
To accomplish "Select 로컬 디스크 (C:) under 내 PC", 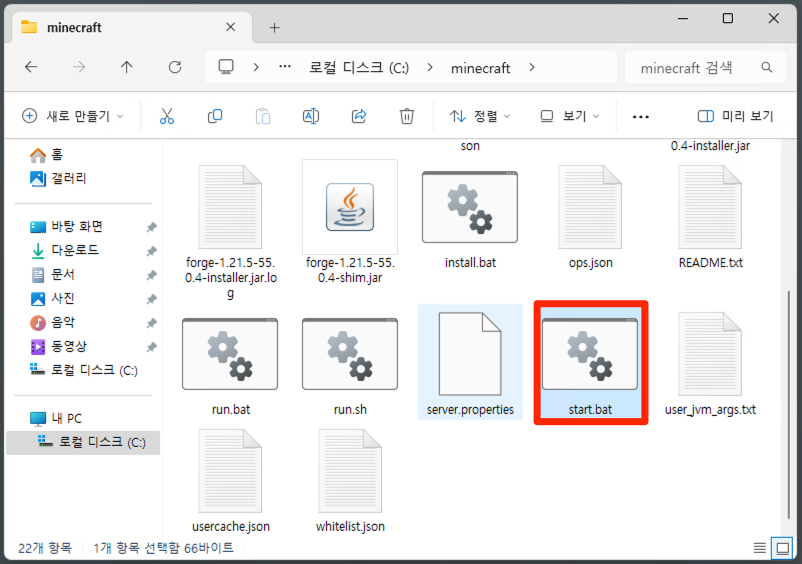I will coord(83,442).
